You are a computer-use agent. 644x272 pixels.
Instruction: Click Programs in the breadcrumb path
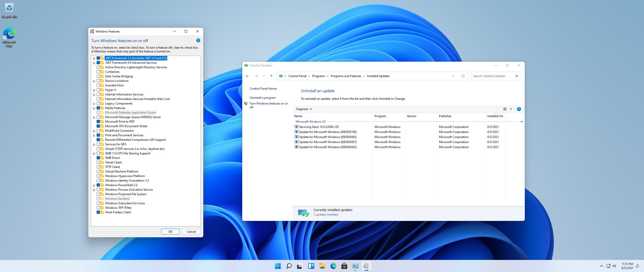[318, 76]
